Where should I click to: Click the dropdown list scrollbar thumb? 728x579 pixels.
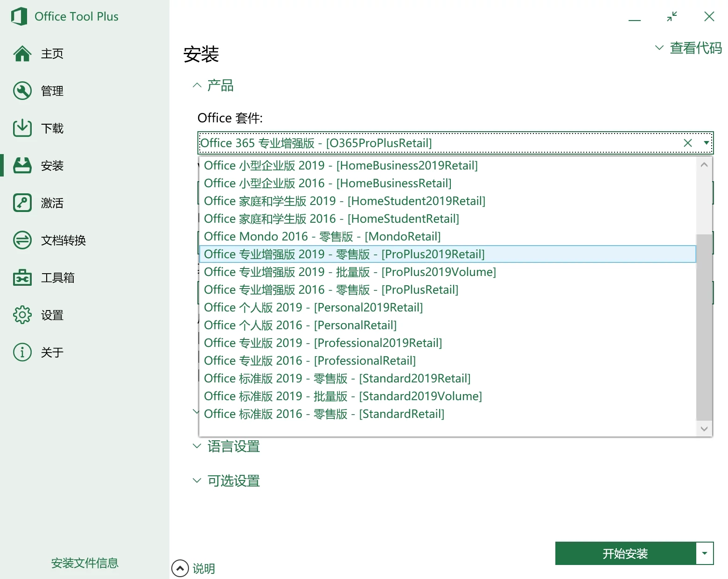click(704, 327)
